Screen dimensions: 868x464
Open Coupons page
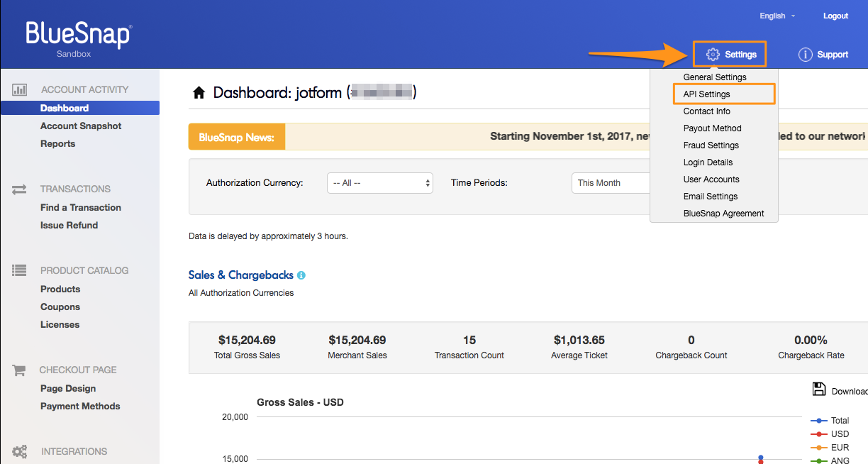point(60,306)
